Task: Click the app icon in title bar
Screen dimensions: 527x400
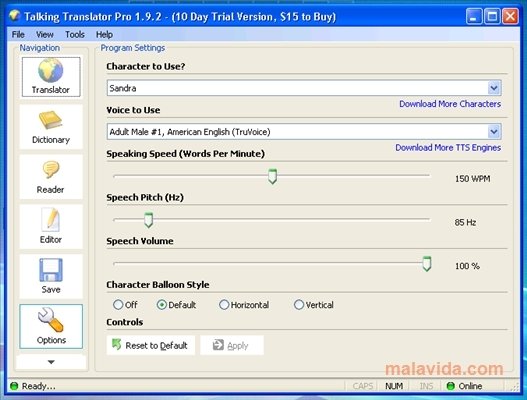Action: [x=14, y=15]
